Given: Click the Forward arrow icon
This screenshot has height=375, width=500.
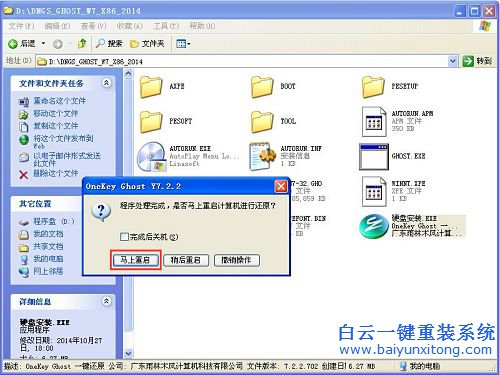Looking at the screenshot, I should click(58, 44).
